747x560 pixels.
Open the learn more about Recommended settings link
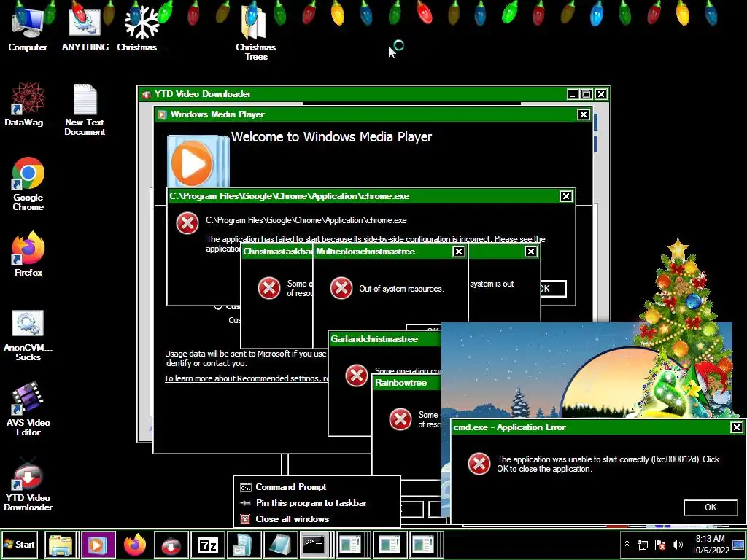pyautogui.click(x=247, y=378)
